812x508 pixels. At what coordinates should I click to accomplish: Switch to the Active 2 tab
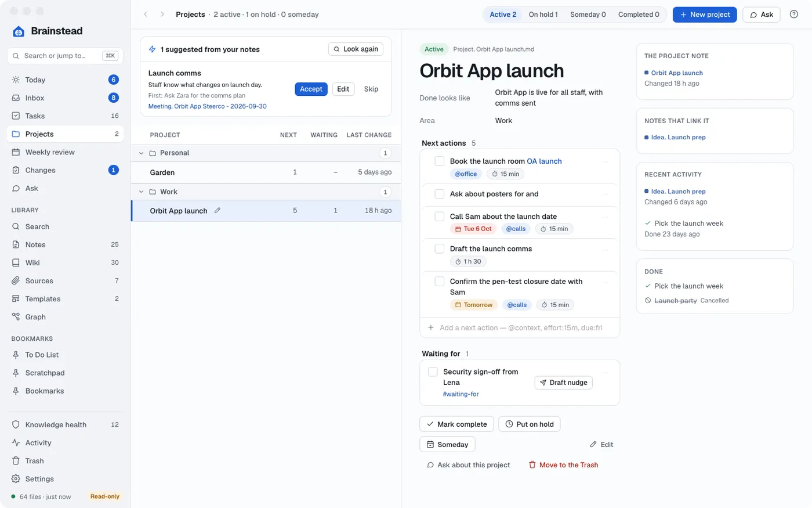[x=503, y=15]
